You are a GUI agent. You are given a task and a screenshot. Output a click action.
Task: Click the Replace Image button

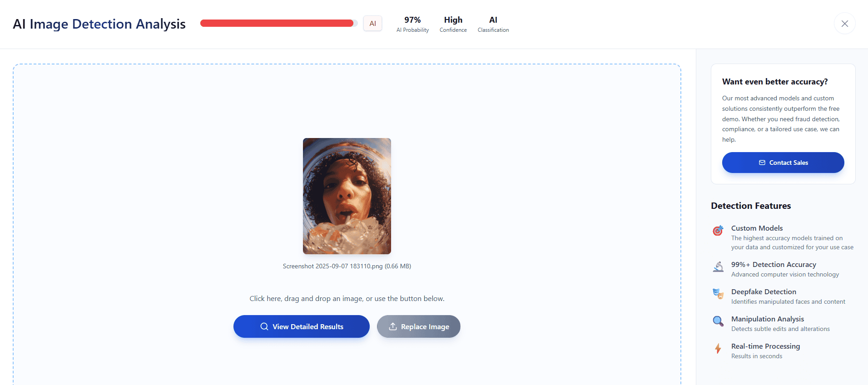click(419, 326)
